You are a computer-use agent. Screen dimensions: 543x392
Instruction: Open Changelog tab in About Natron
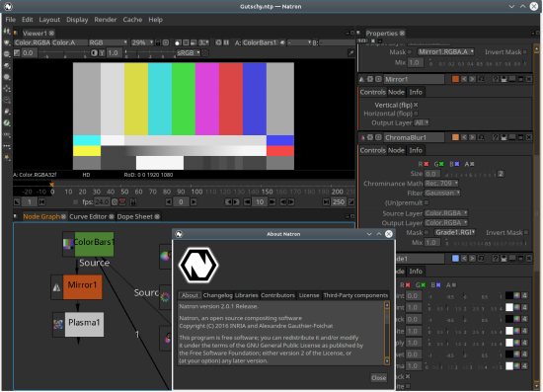click(217, 295)
